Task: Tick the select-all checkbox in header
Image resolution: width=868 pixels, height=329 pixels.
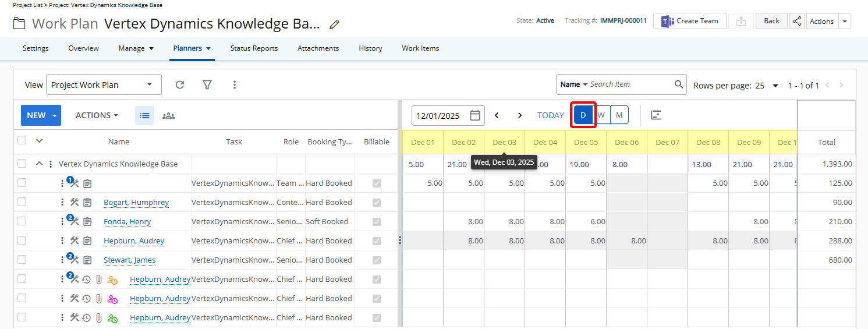Action: point(22,140)
